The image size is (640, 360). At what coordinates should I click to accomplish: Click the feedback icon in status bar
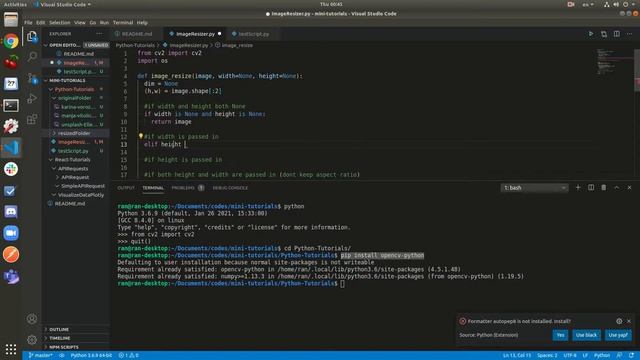[x=620, y=356]
